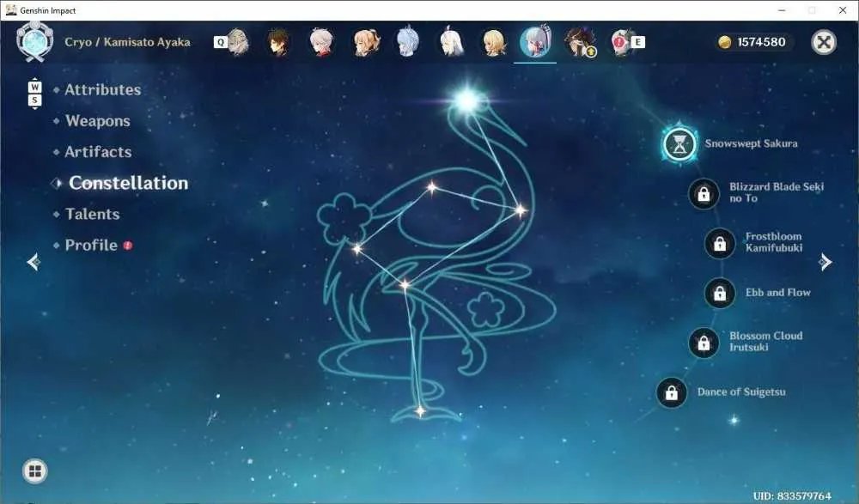Image resolution: width=859 pixels, height=504 pixels.
Task: Select the seventh portrait, the blonde character
Action: pos(494,41)
